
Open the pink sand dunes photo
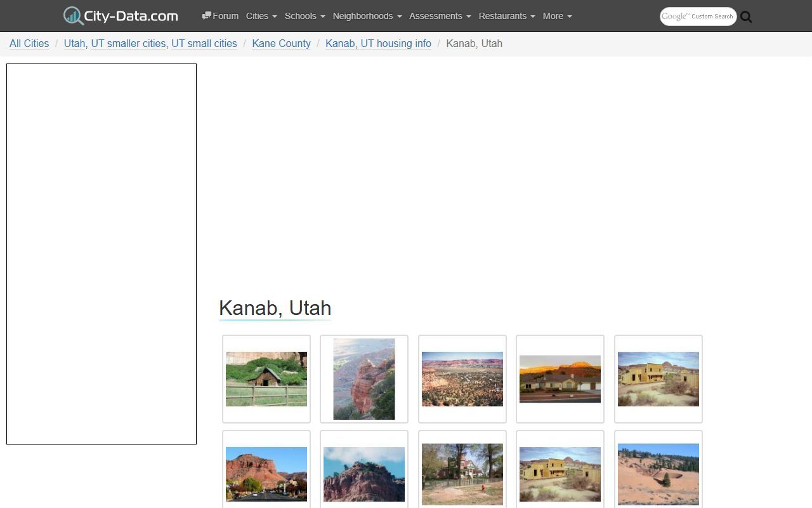point(658,474)
